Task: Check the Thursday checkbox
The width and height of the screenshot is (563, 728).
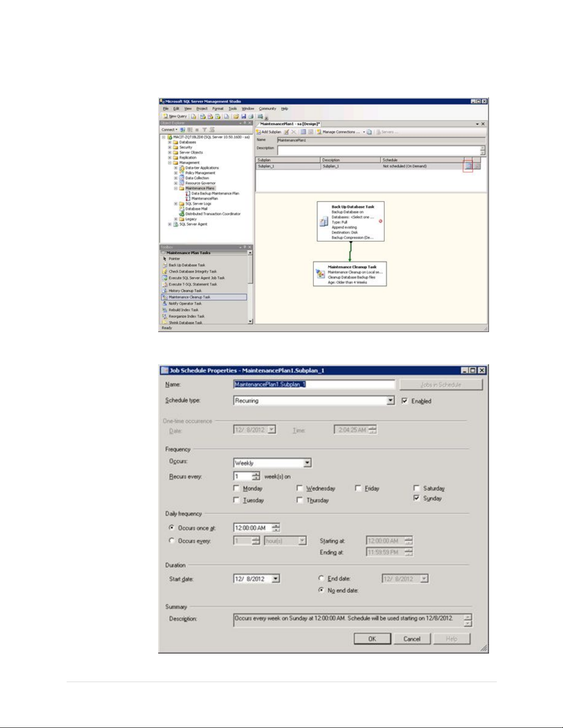Action: click(300, 500)
